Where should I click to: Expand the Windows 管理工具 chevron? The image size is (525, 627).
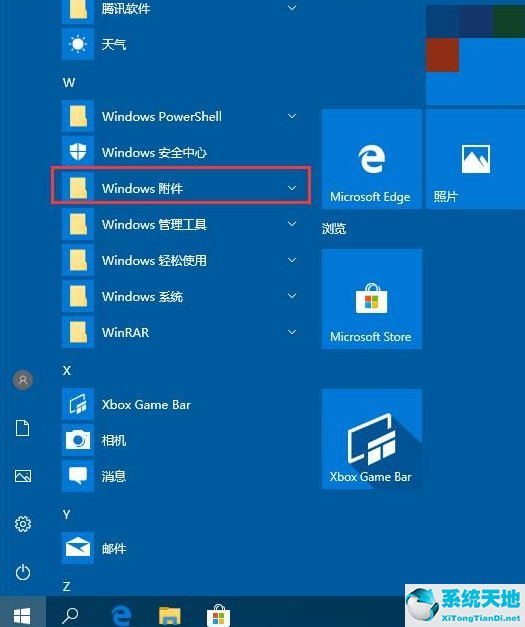tap(292, 224)
